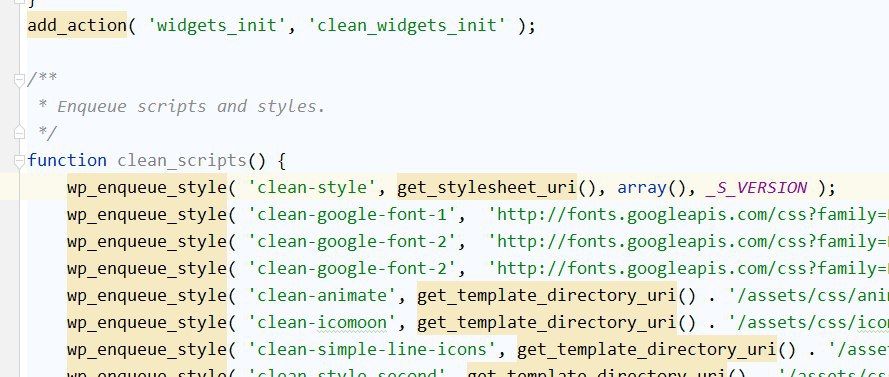Click the '/assets/css/ani' path string
Viewport: 889px width, 377px height.
[x=810, y=295]
